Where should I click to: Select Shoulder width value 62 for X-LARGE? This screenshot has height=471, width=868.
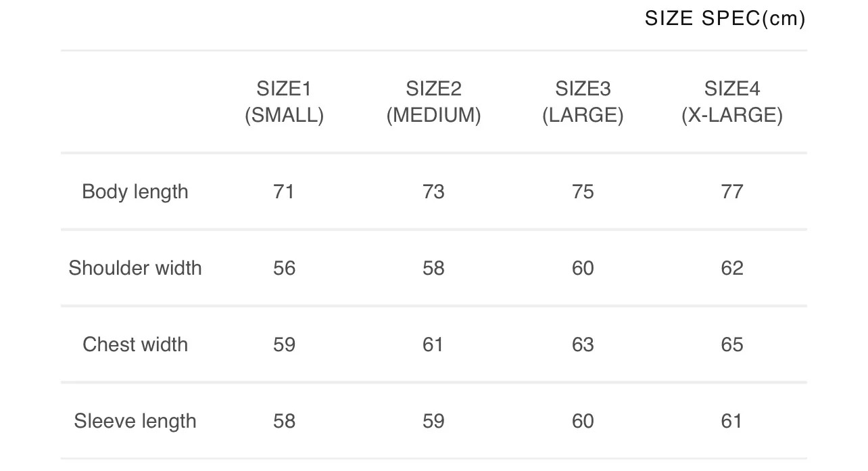click(x=732, y=268)
